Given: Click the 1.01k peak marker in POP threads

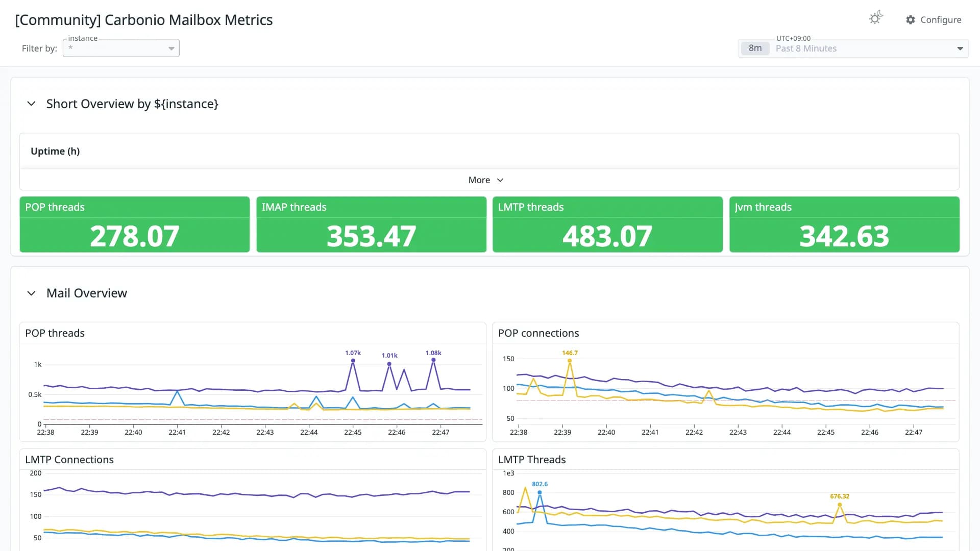Looking at the screenshot, I should pos(389,364).
